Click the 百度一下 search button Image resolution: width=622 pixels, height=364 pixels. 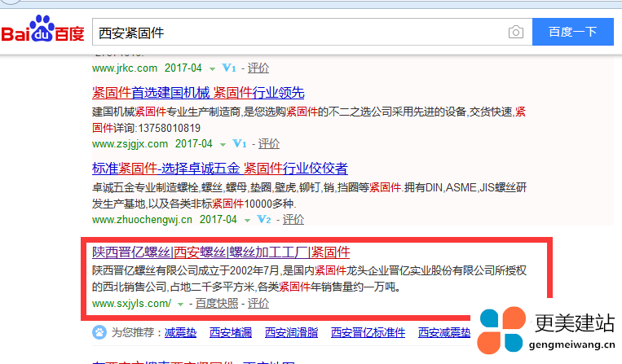click(573, 32)
